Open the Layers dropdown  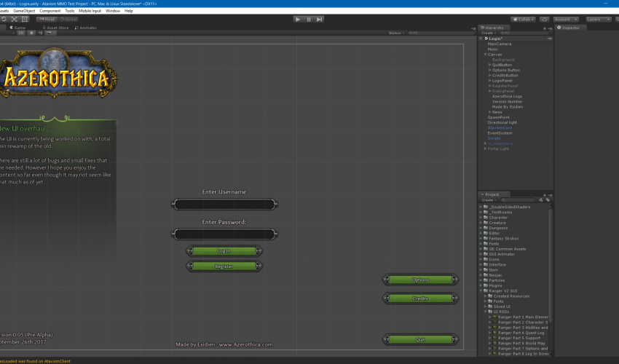click(598, 20)
